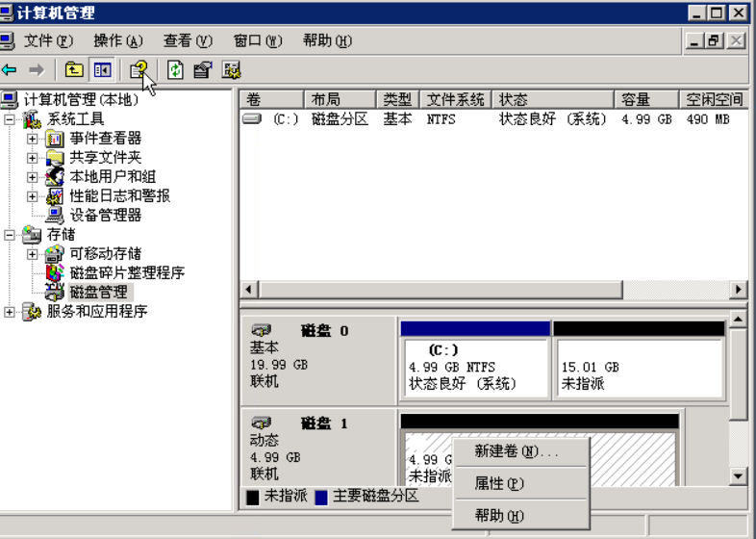Expand the 共享文件夹 branch

[x=33, y=158]
